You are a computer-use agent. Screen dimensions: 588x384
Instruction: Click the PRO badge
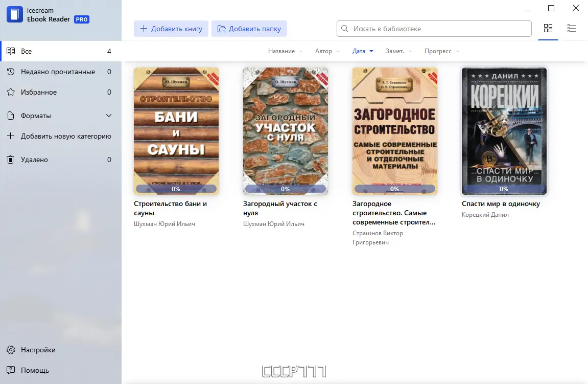click(81, 19)
